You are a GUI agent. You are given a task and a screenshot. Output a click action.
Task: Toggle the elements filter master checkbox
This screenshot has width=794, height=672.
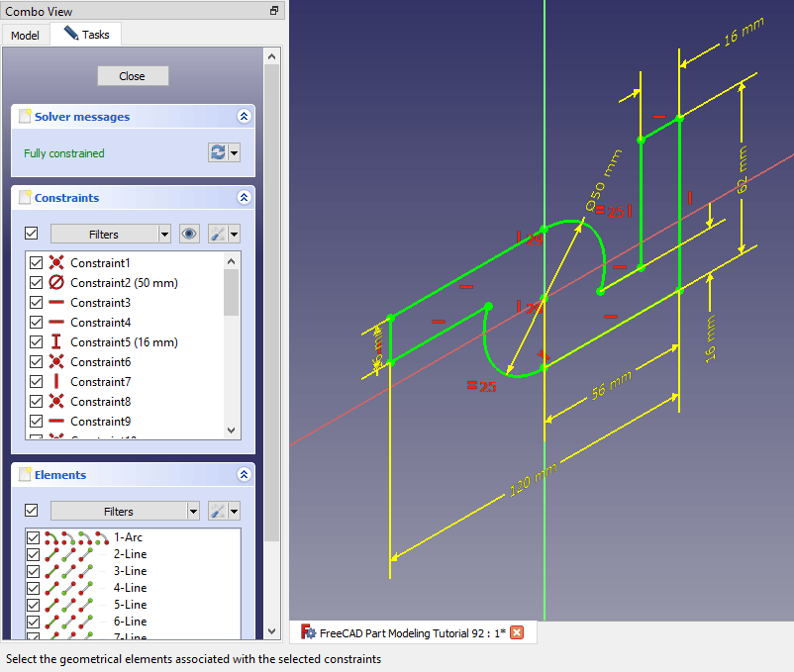(x=32, y=510)
